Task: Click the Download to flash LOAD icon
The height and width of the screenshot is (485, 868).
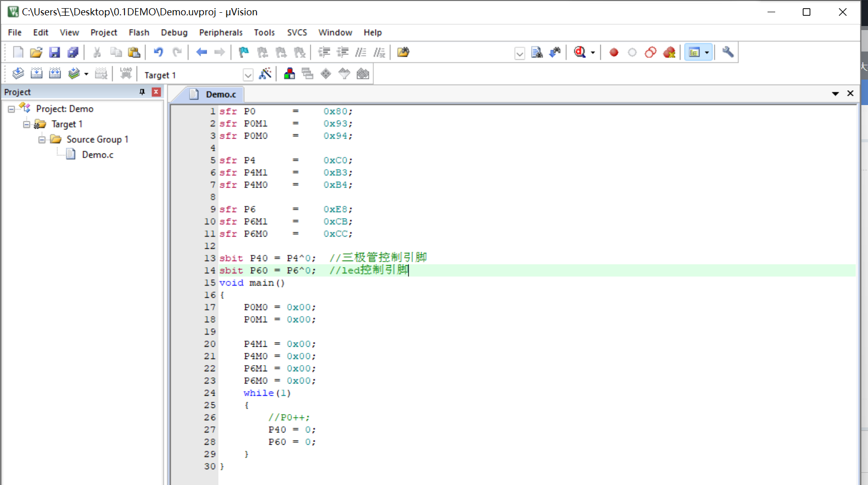Action: click(x=126, y=73)
